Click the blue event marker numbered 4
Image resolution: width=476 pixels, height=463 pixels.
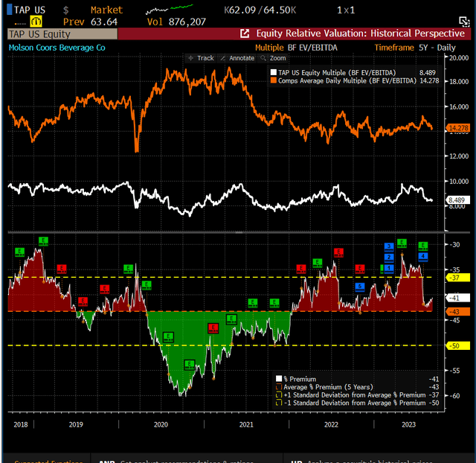click(423, 257)
